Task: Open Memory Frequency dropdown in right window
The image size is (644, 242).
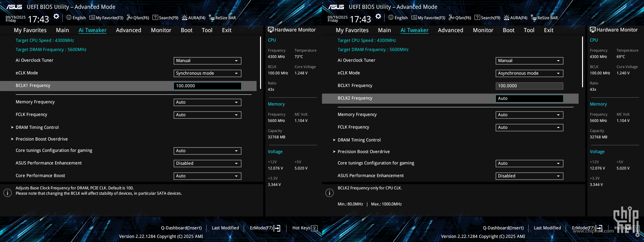Action: (x=530, y=115)
